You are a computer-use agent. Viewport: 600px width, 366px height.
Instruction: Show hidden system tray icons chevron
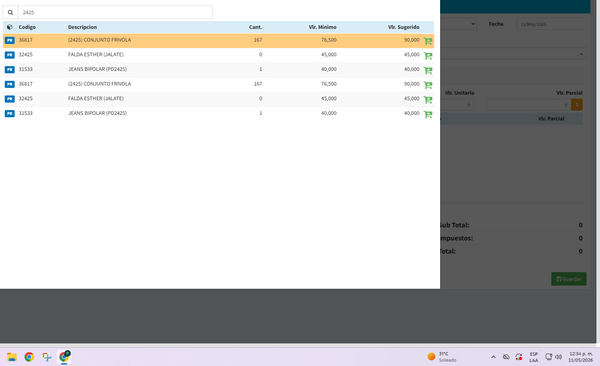click(493, 357)
